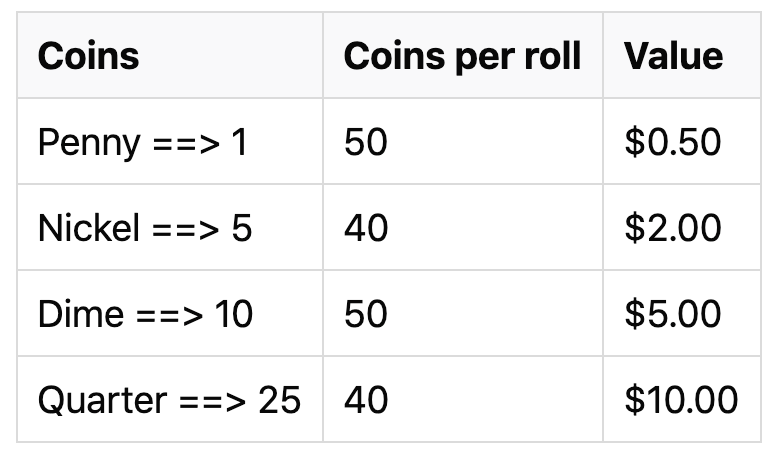Click the number 25 in Quarter row
This screenshot has width=774, height=452.
coord(279,400)
